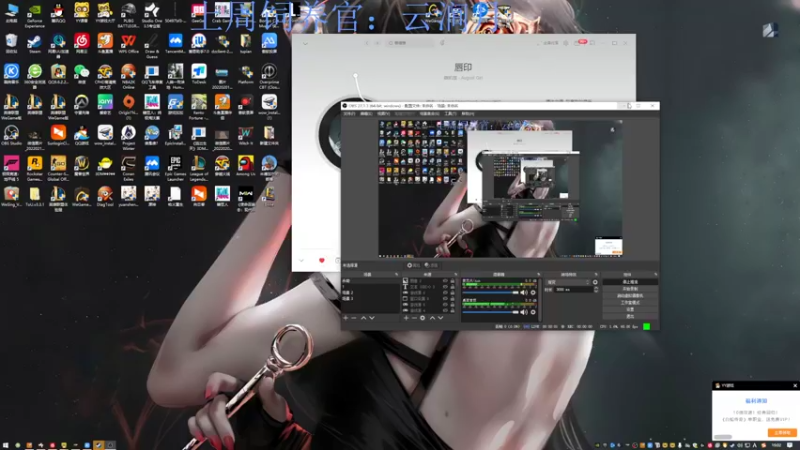Select the Forza Horizon 5 icon

click(11, 168)
